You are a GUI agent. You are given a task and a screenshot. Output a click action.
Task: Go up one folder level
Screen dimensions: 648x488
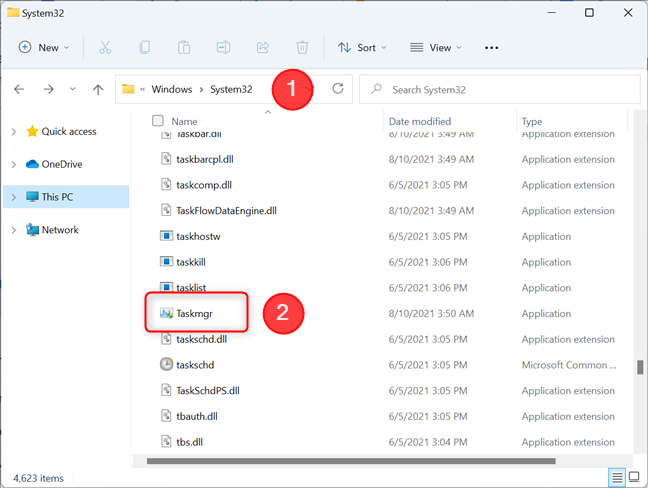pos(98,89)
